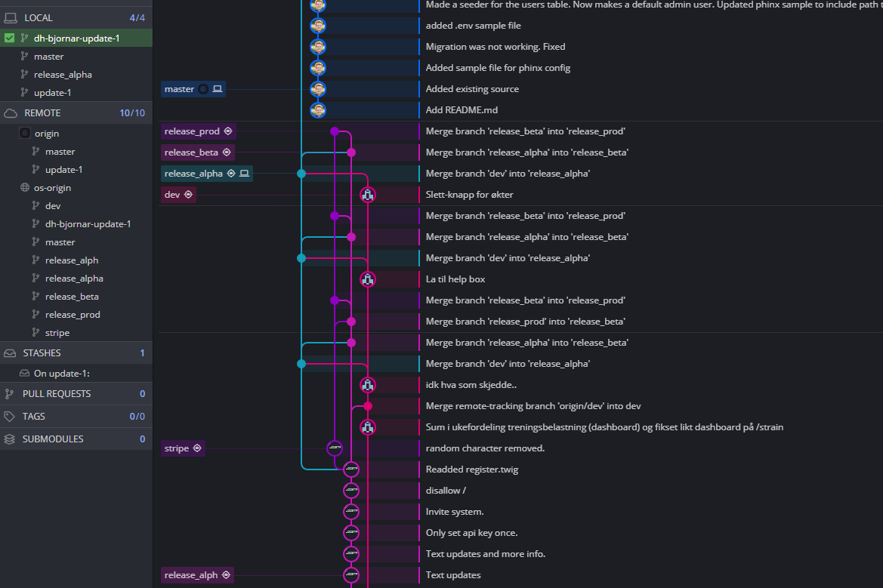The image size is (883, 588).
Task: Expand the SUBMODULES section
Action: point(76,439)
